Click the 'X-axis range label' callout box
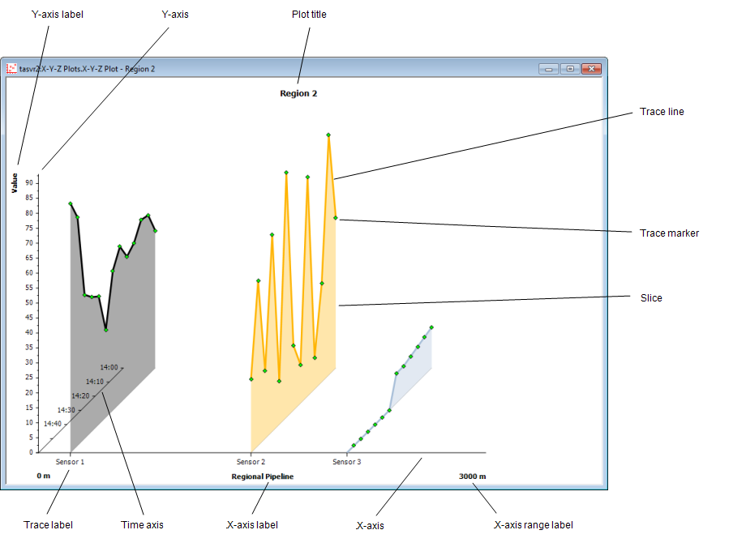This screenshot has width=746, height=560. [x=555, y=533]
